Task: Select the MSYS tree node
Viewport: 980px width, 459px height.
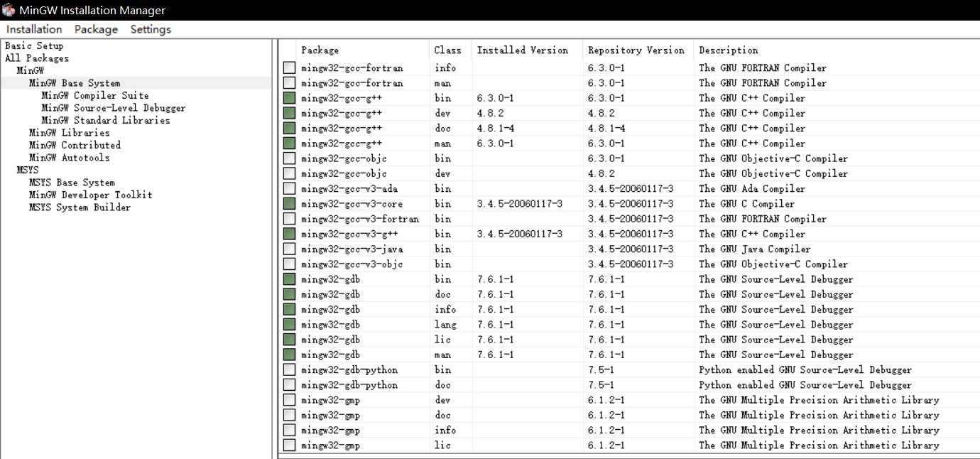Action: [28, 170]
